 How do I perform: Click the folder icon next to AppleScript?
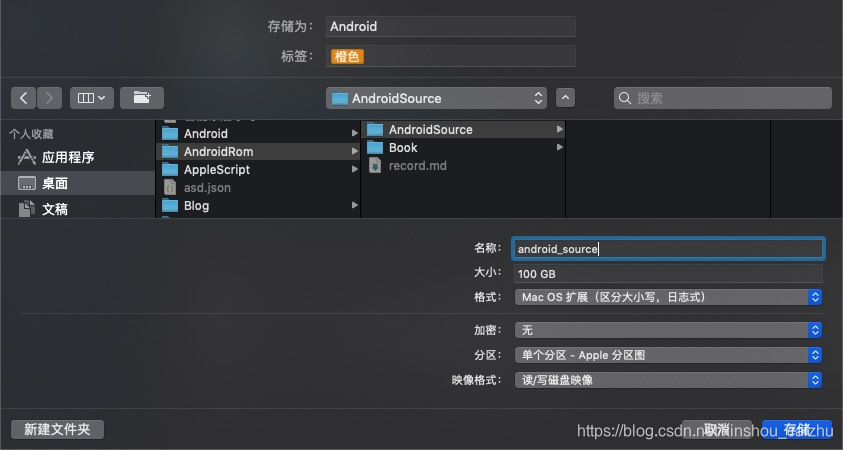[170, 169]
